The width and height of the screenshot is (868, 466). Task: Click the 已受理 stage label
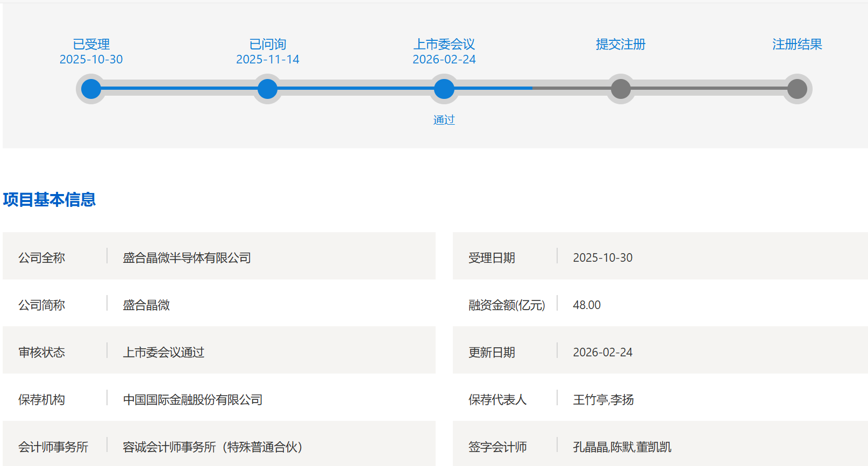tap(91, 44)
